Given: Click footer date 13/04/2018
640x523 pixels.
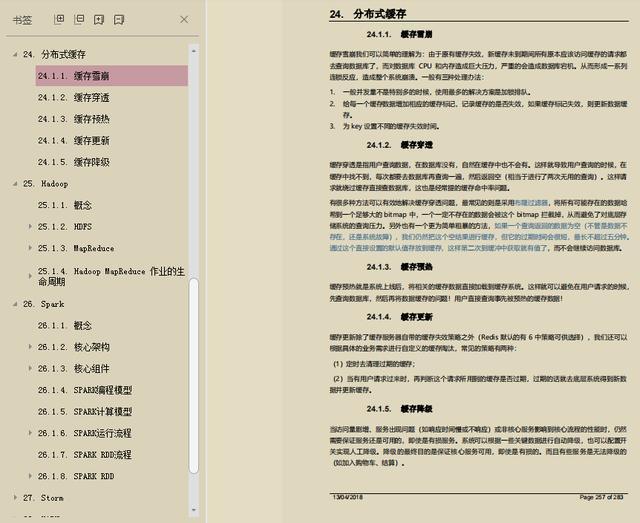Looking at the screenshot, I should click(348, 497).
